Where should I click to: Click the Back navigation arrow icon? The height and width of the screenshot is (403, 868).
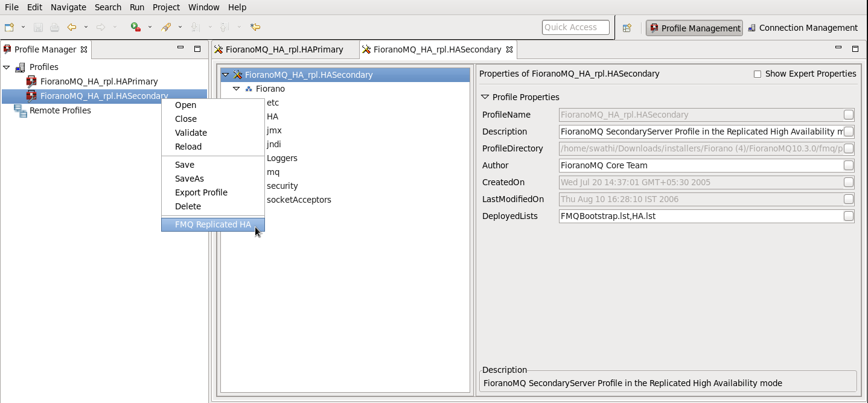72,27
